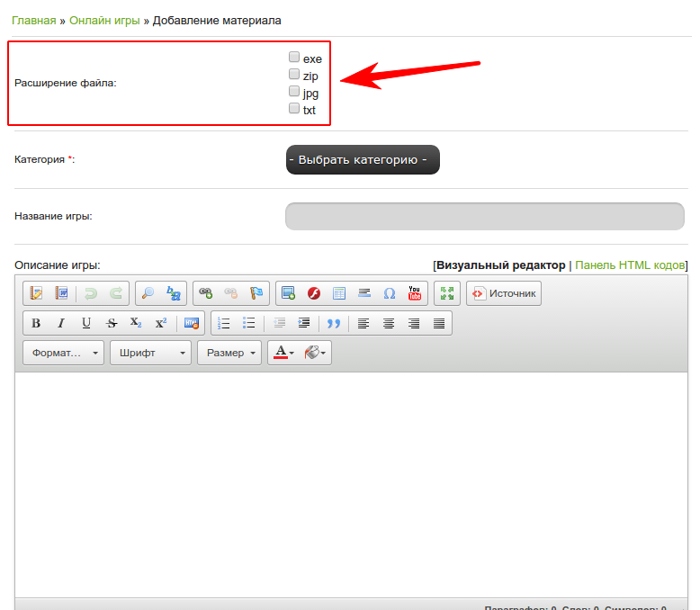Tick the jpg extension checkbox
The width and height of the screenshot is (700, 610).
[x=294, y=92]
